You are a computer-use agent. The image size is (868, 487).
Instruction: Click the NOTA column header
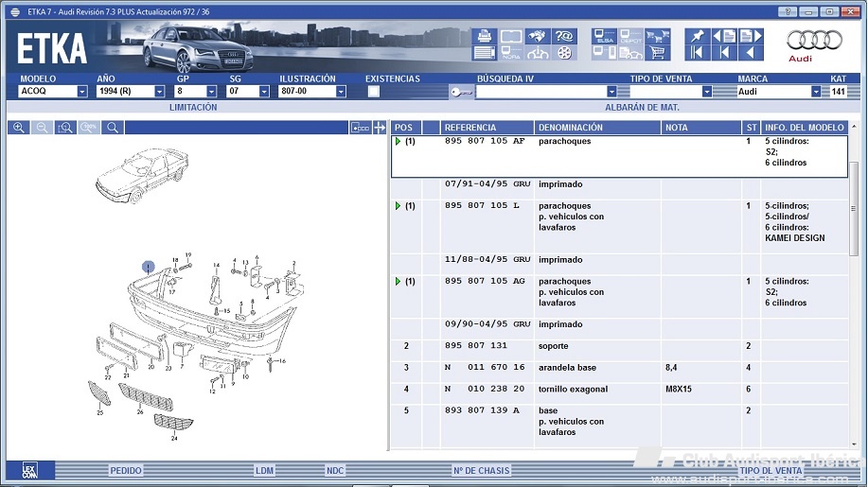[x=700, y=128]
